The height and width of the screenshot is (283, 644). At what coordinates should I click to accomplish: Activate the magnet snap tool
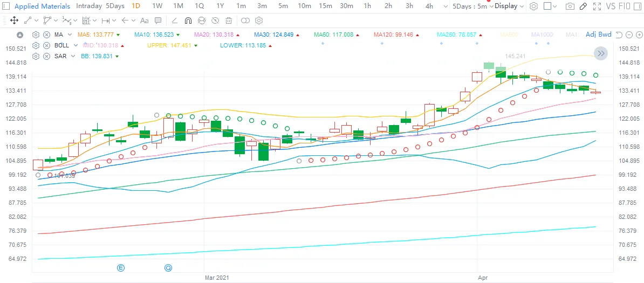click(x=188, y=20)
